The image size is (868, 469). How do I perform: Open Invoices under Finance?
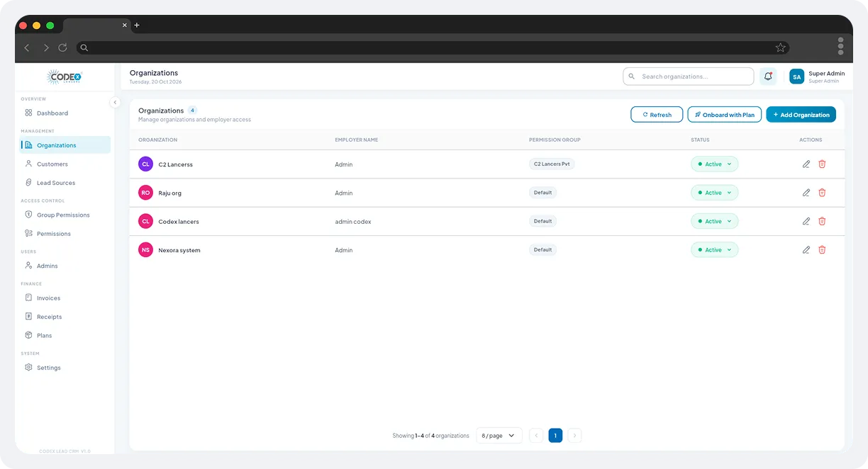pos(65,298)
